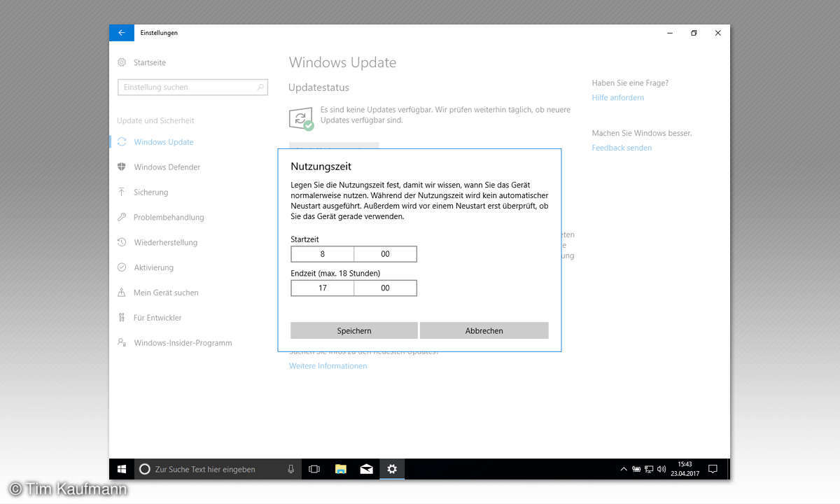Open Task View in the taskbar
840x504 pixels.
(x=314, y=469)
